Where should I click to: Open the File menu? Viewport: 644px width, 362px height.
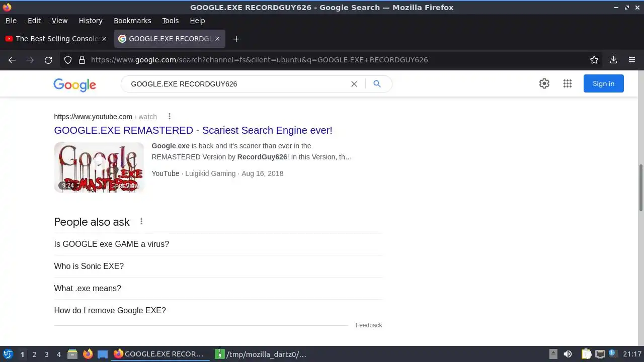click(11, 21)
